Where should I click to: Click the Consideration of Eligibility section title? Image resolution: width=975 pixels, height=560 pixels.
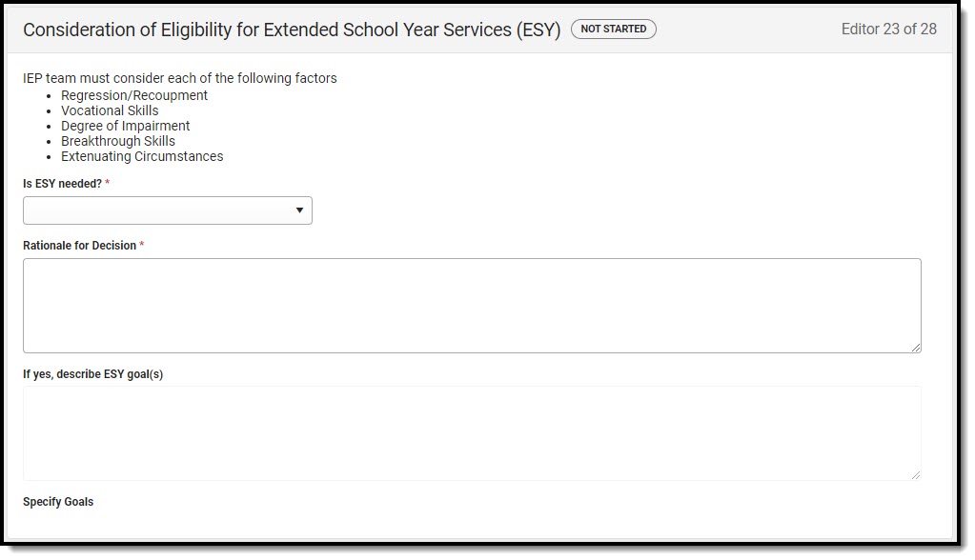click(292, 30)
